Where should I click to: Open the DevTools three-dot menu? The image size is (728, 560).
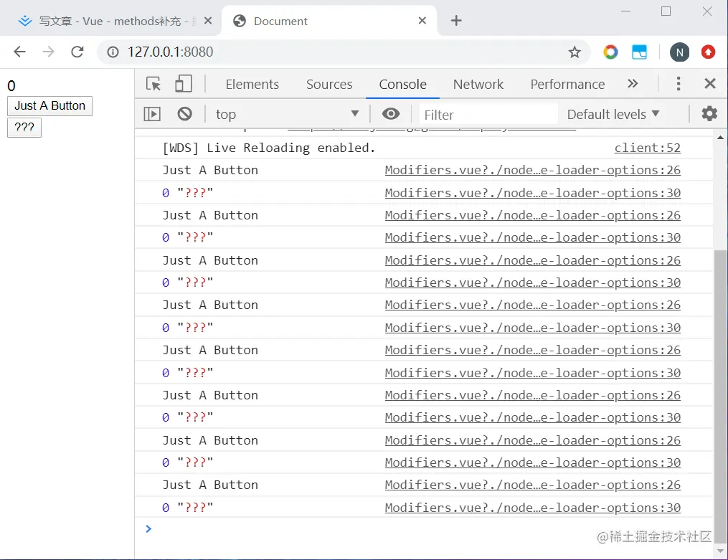click(x=678, y=83)
